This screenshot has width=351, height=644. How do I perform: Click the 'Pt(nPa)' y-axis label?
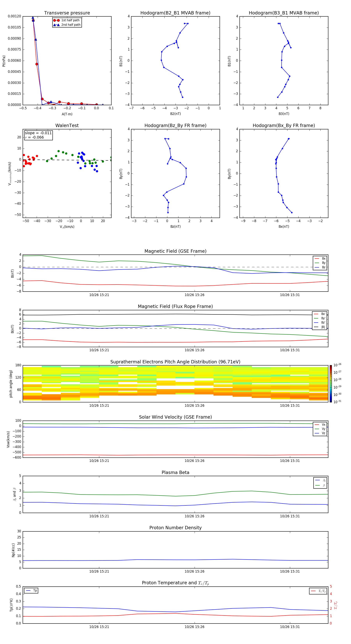coord(4,61)
